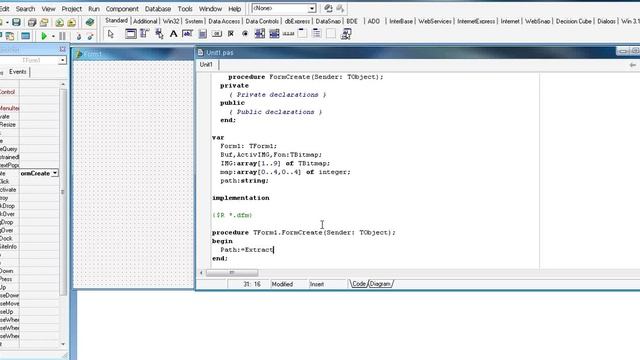Click the editor horizontal scrollbar thumb
Viewport: 640px width, 360px height.
pos(232,273)
